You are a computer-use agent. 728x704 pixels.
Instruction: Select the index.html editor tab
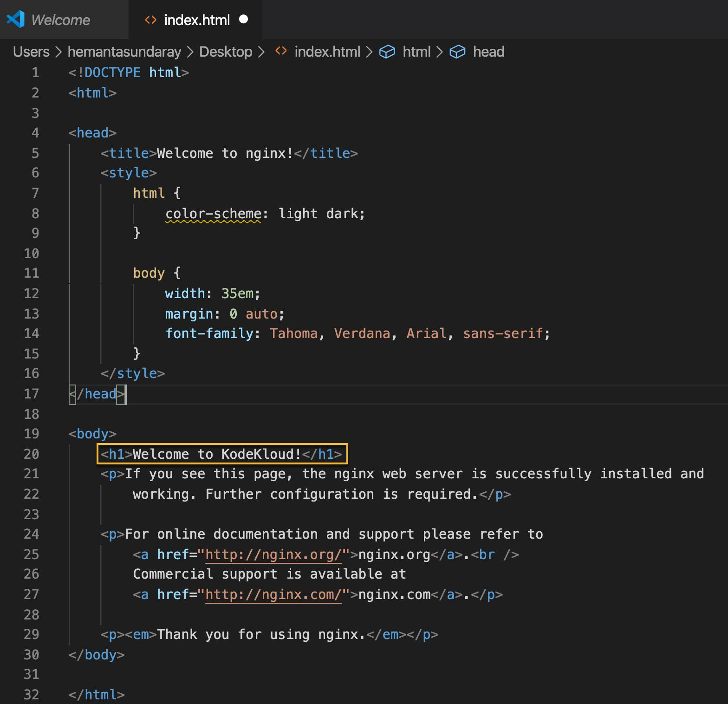195,20
